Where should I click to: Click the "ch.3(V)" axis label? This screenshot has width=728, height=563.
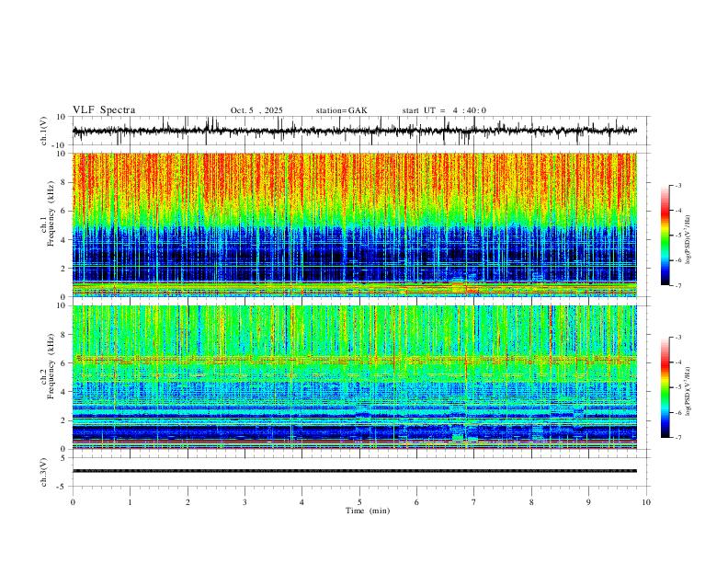click(44, 473)
